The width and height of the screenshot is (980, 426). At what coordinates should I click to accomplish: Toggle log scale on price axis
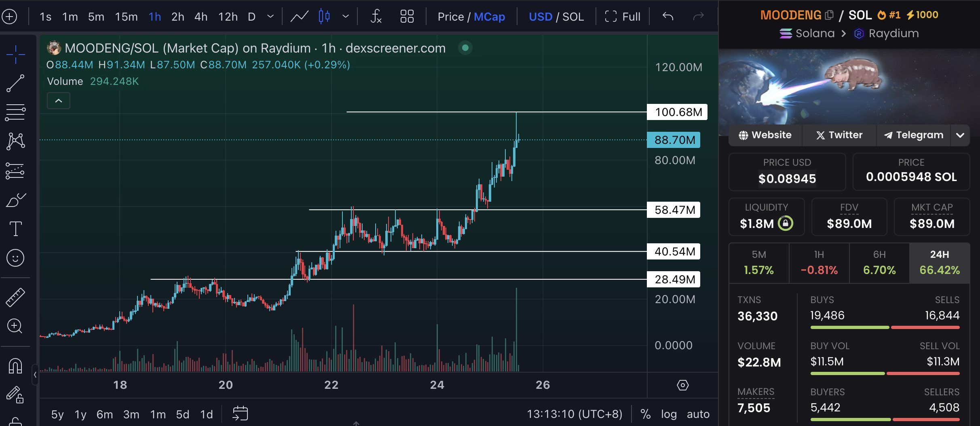(x=669, y=414)
